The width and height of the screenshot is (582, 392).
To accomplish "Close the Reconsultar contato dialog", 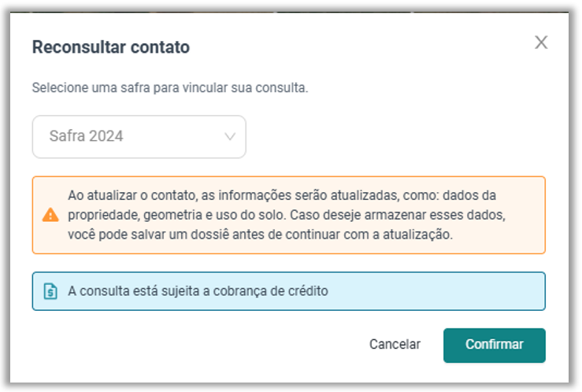I will pyautogui.click(x=541, y=43).
